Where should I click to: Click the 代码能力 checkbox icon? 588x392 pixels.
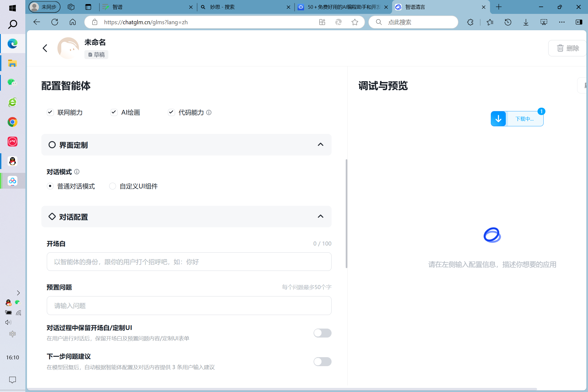[171, 112]
